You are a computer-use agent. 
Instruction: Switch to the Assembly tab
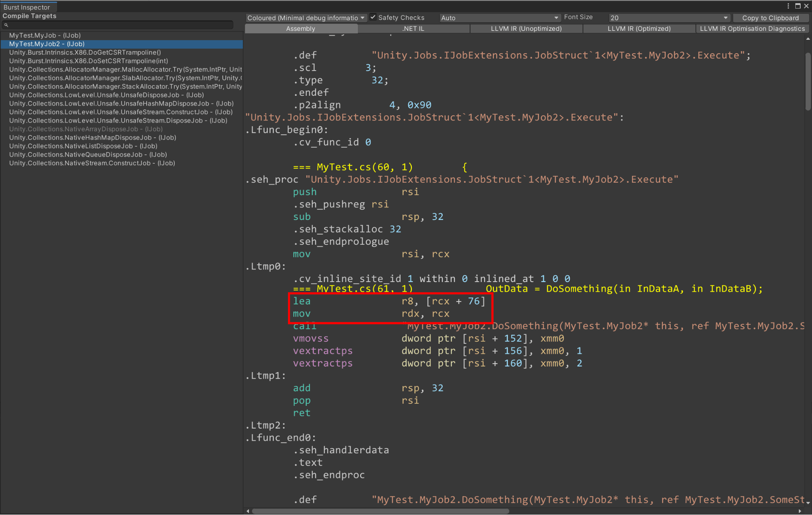coord(301,28)
